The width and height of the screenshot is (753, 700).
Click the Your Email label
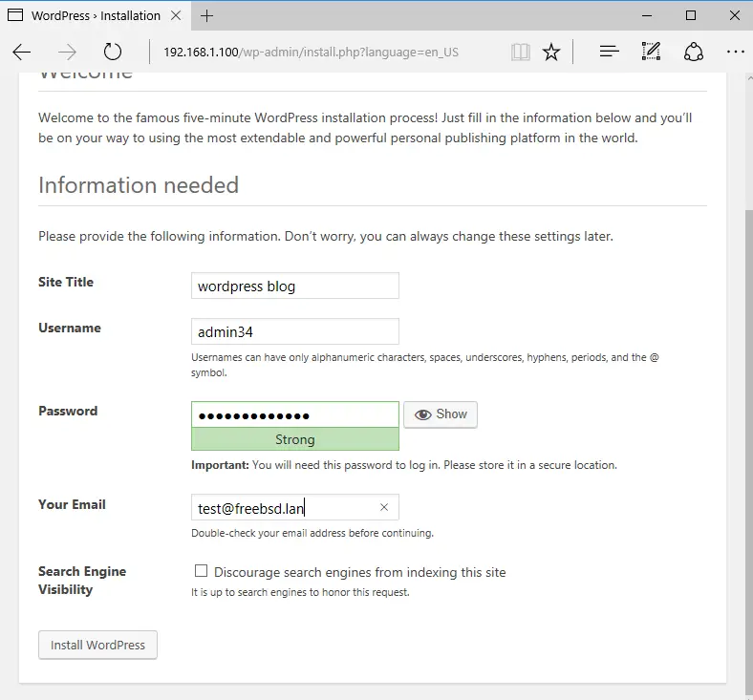pyautogui.click(x=72, y=504)
